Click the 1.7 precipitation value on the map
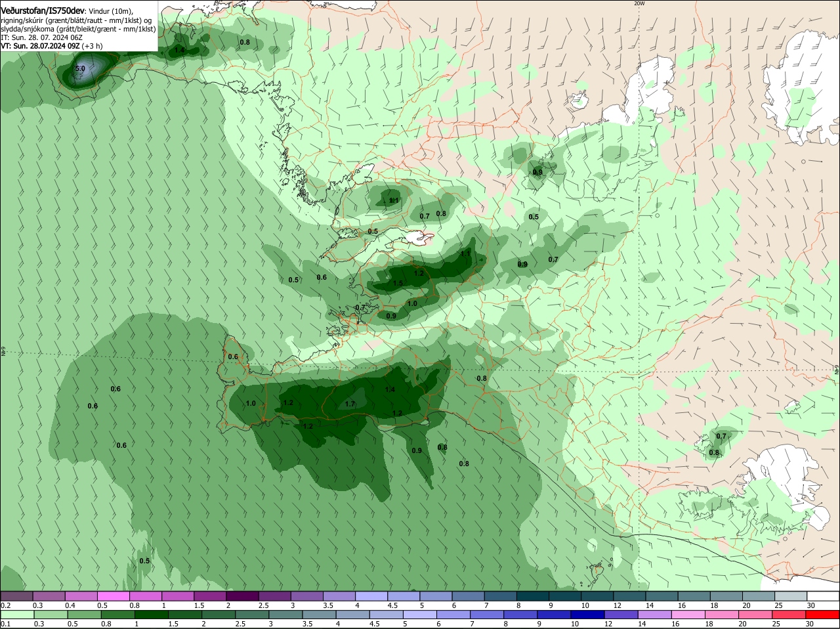The image size is (840, 629). click(x=350, y=404)
